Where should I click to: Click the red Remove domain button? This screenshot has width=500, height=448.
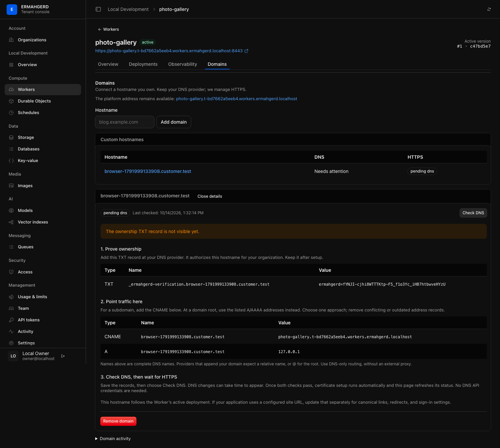pos(118,421)
